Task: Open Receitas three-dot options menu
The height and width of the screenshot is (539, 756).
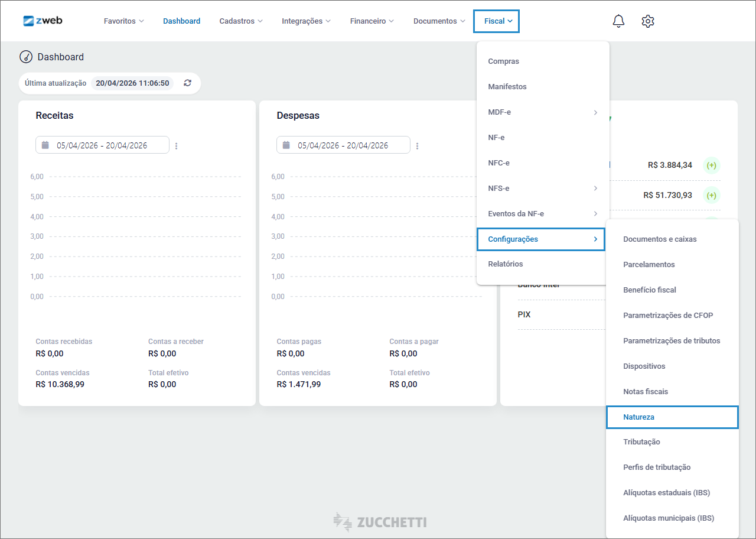Action: click(177, 146)
